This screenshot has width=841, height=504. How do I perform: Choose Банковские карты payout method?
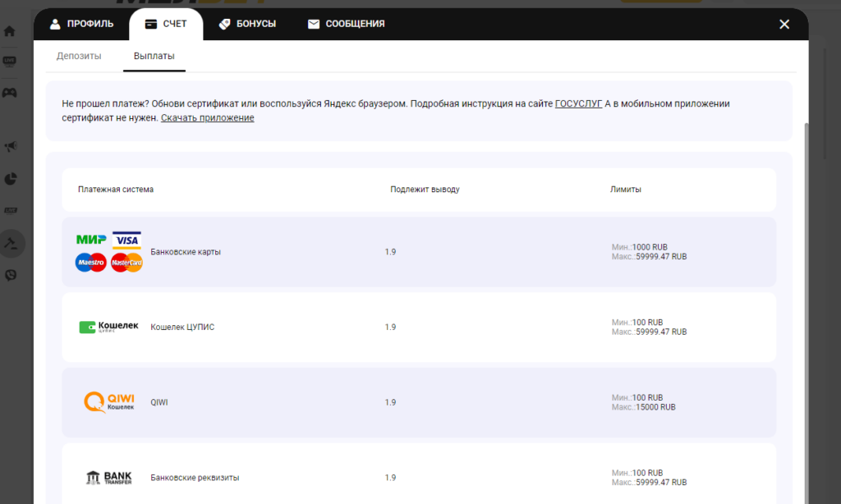(419, 252)
